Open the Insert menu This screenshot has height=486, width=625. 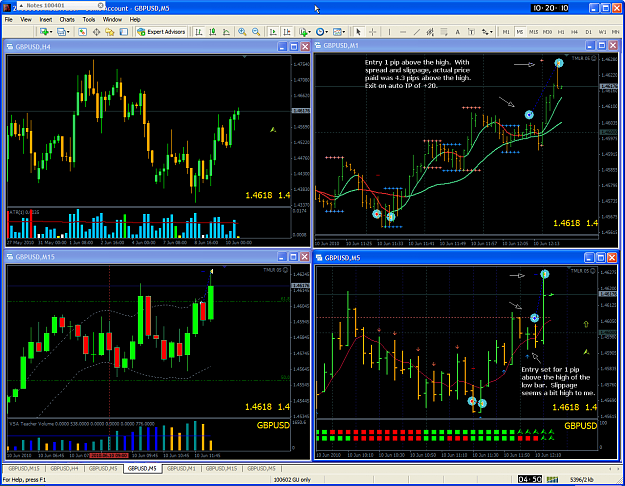(45, 20)
